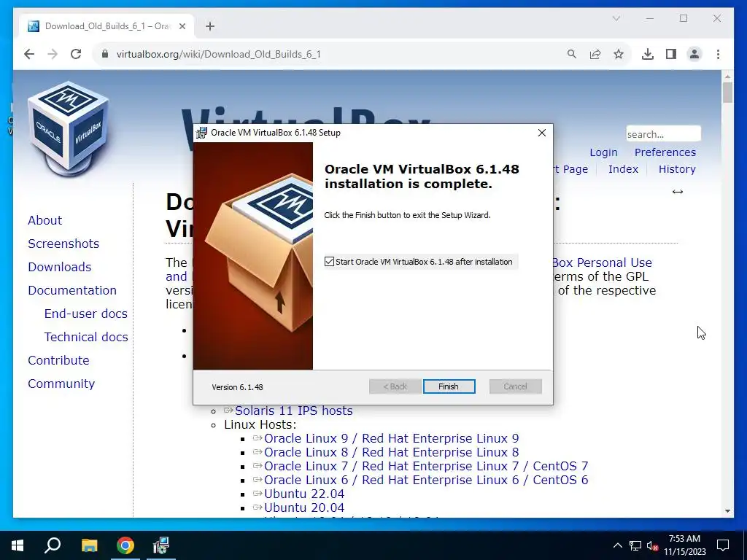Open Ubuntu 22.04 download link
The image size is (747, 560).
[304, 494]
